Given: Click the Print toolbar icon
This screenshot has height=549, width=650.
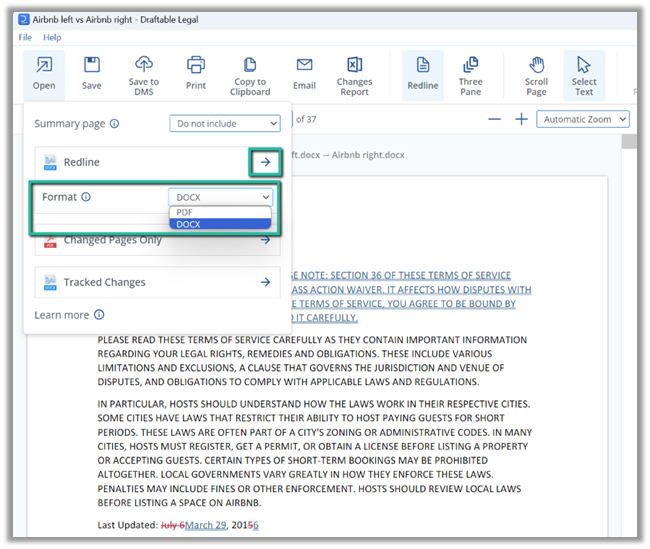Looking at the screenshot, I should click(x=196, y=65).
